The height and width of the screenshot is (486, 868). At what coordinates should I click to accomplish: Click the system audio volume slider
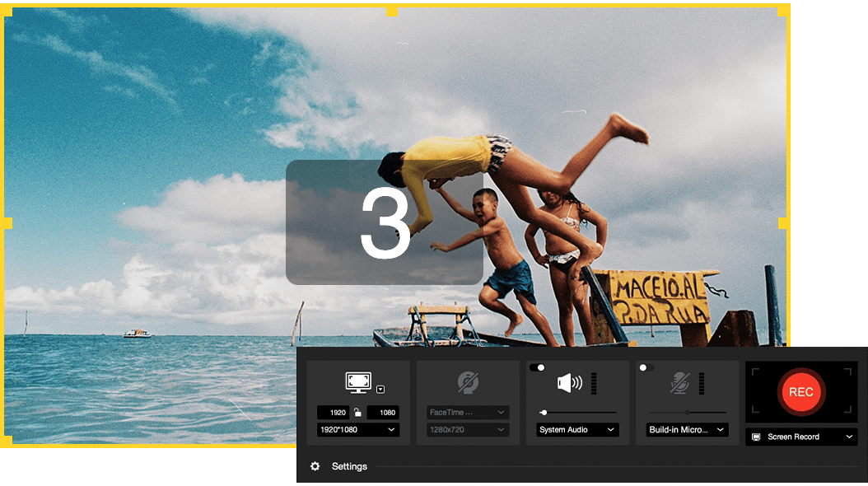578,411
